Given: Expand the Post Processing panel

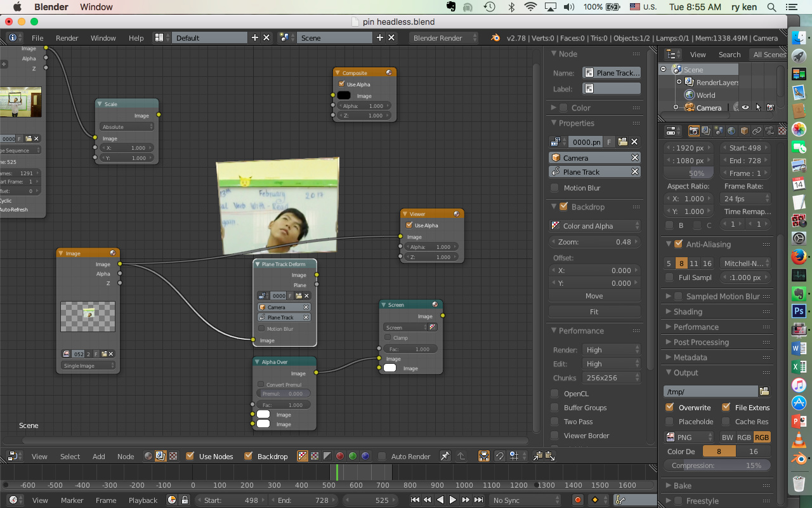Looking at the screenshot, I should [x=701, y=342].
